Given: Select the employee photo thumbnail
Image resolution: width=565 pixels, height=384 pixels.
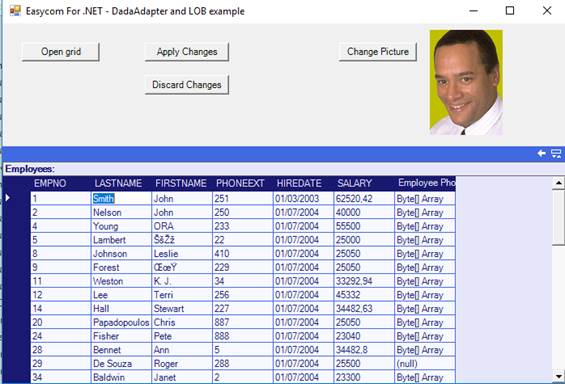Looking at the screenshot, I should pyautogui.click(x=466, y=82).
